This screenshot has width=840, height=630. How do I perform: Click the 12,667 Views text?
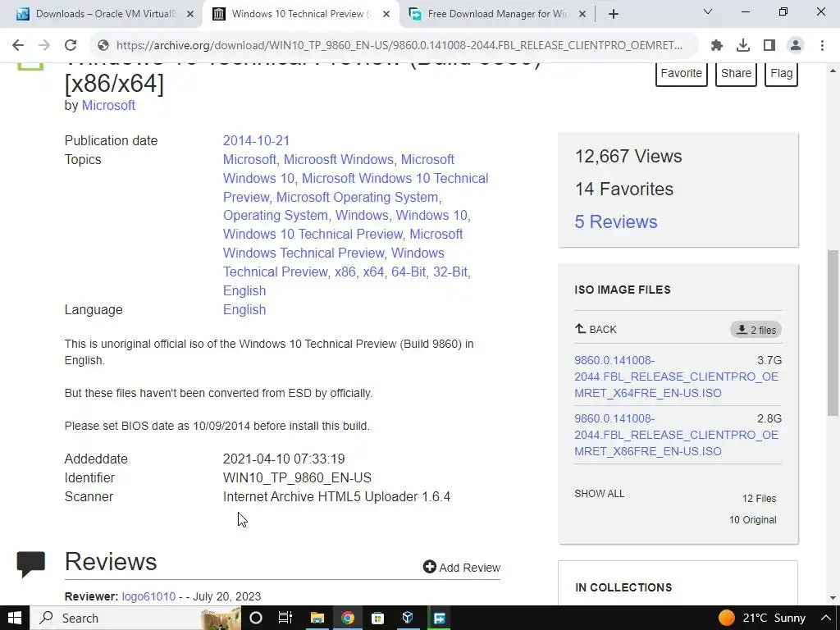628,157
